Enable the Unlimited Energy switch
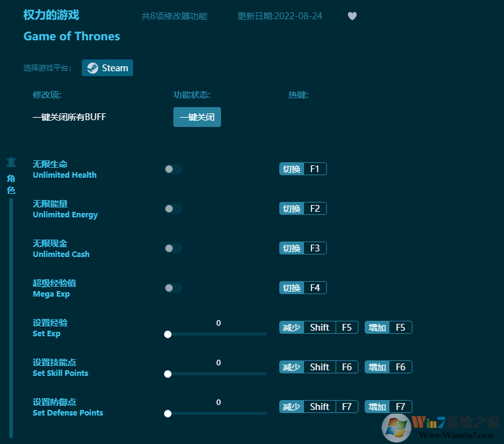The width and height of the screenshot is (504, 444). click(173, 209)
